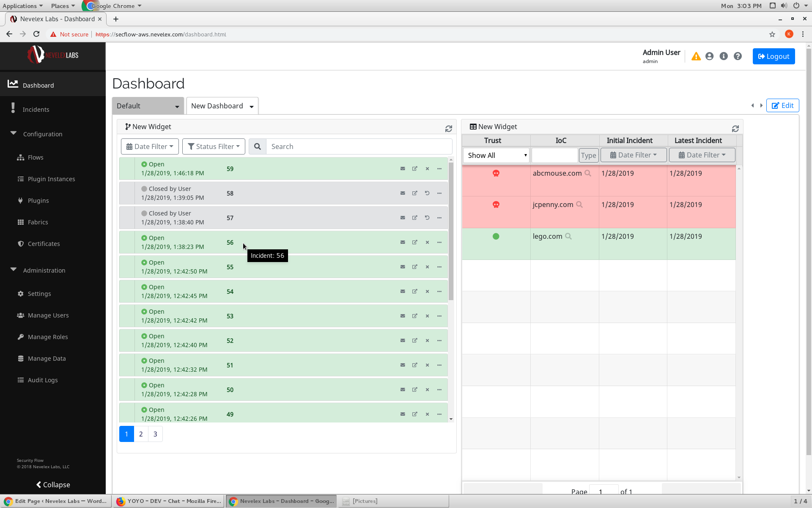Click the Edit dashboard button
Viewport: 812px width, 508px height.
click(782, 105)
